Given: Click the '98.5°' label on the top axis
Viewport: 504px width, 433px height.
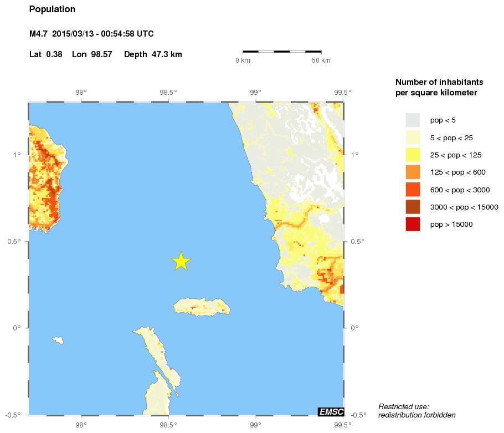Looking at the screenshot, I should click(168, 93).
